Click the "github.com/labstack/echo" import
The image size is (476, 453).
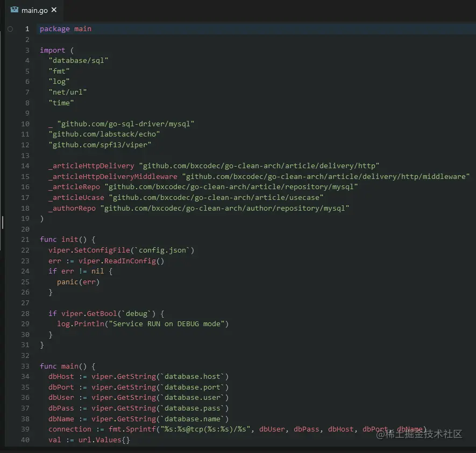click(104, 134)
